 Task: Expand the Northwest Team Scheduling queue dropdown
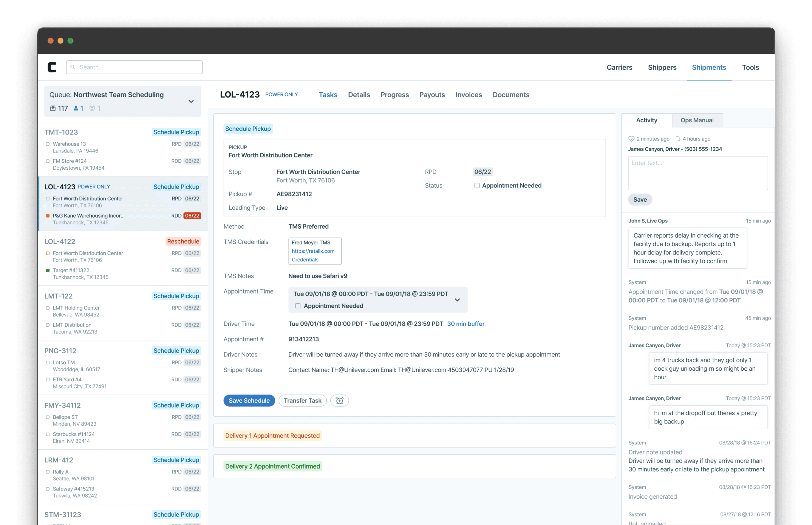click(x=191, y=101)
